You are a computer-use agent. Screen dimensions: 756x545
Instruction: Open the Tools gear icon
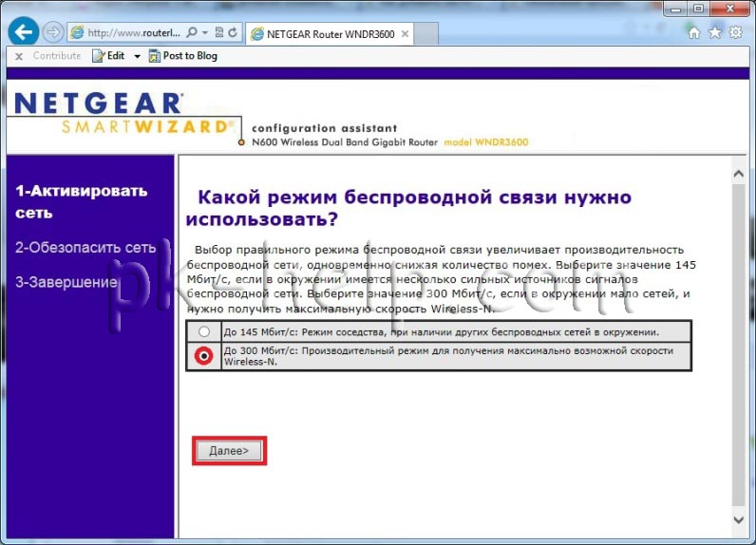pos(735,33)
